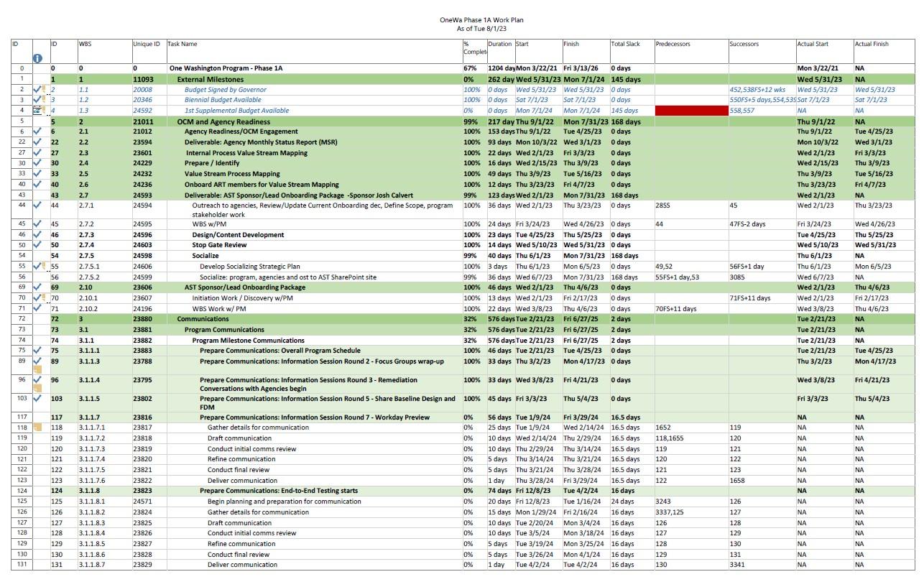924x582 pixels.
Task: Click the checkmark for Onboard ART members row
Action: 37,184
